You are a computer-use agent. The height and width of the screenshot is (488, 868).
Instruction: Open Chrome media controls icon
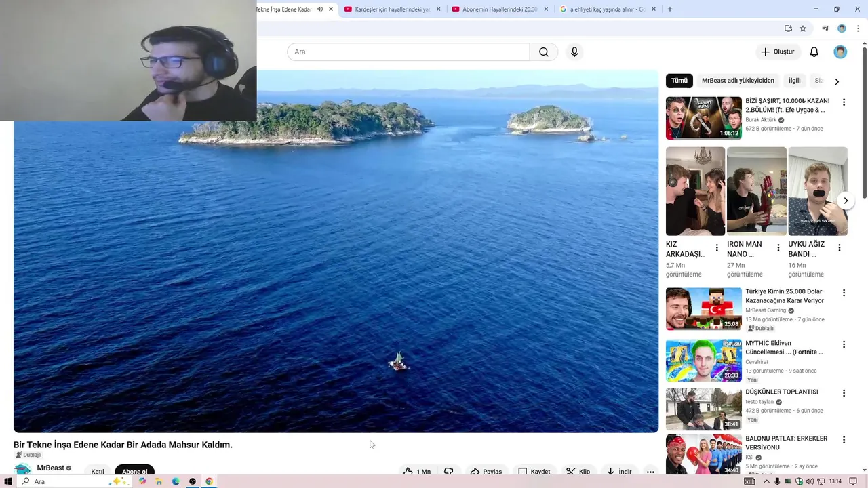[x=825, y=28]
